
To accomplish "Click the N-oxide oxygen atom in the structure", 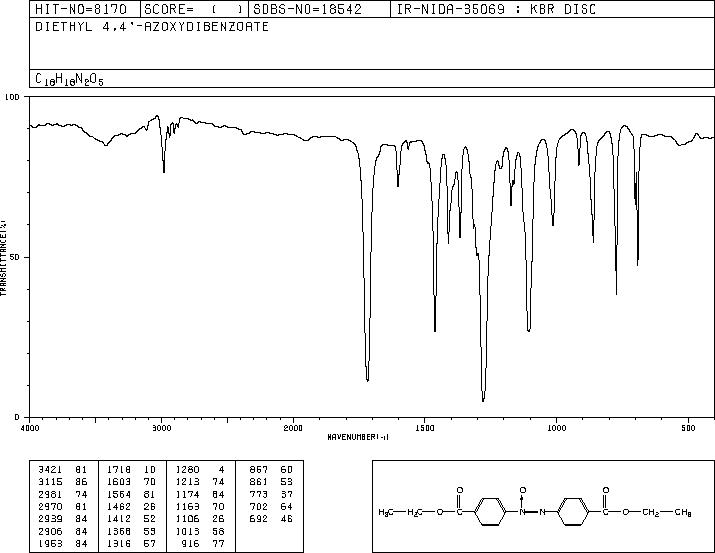I will [523, 491].
